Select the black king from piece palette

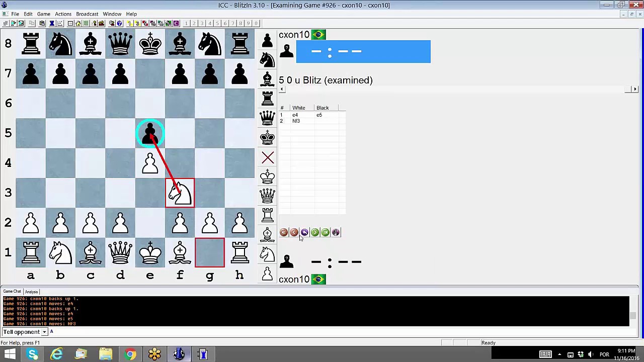point(267,137)
